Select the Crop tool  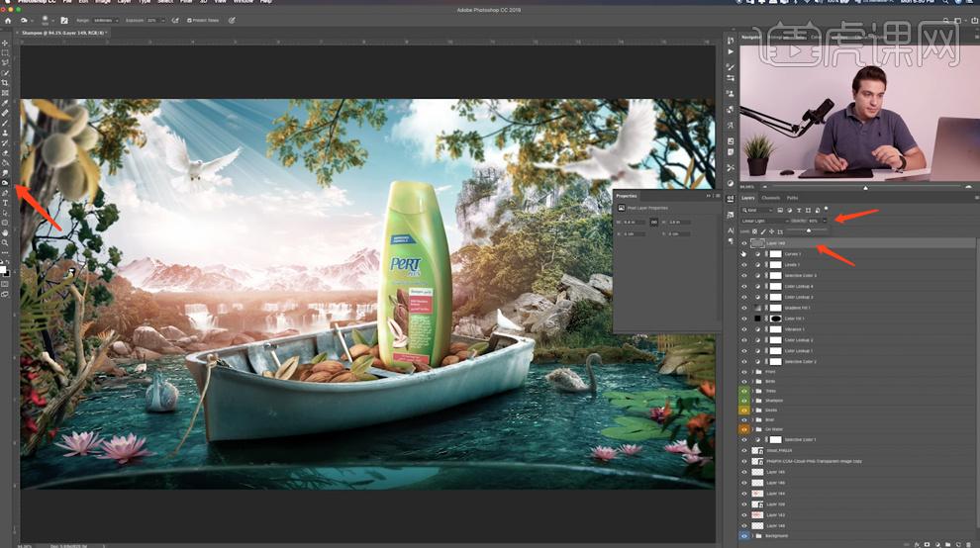[x=5, y=82]
